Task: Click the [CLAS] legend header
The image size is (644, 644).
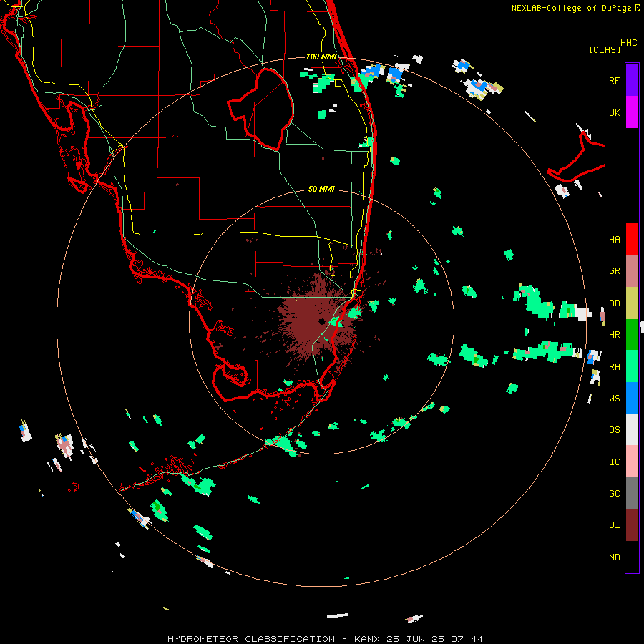Action: 605,49
